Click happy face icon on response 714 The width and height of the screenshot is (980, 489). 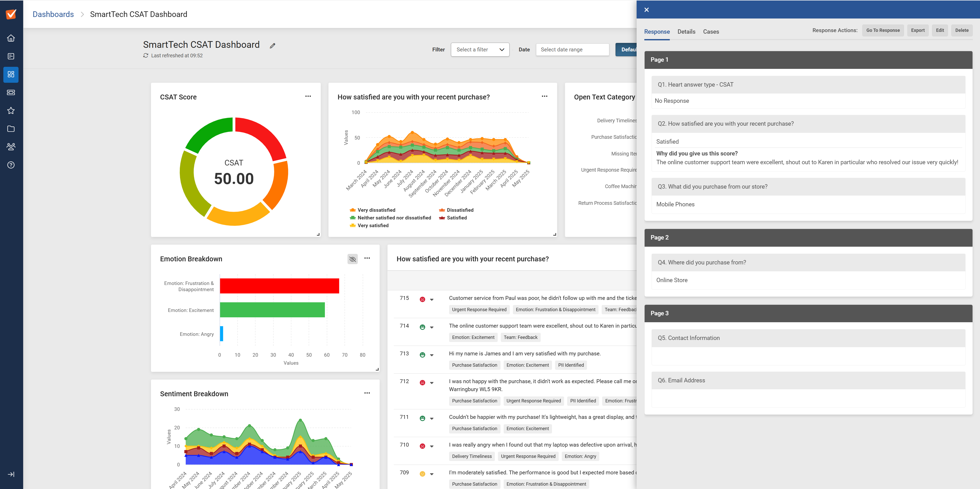(422, 327)
